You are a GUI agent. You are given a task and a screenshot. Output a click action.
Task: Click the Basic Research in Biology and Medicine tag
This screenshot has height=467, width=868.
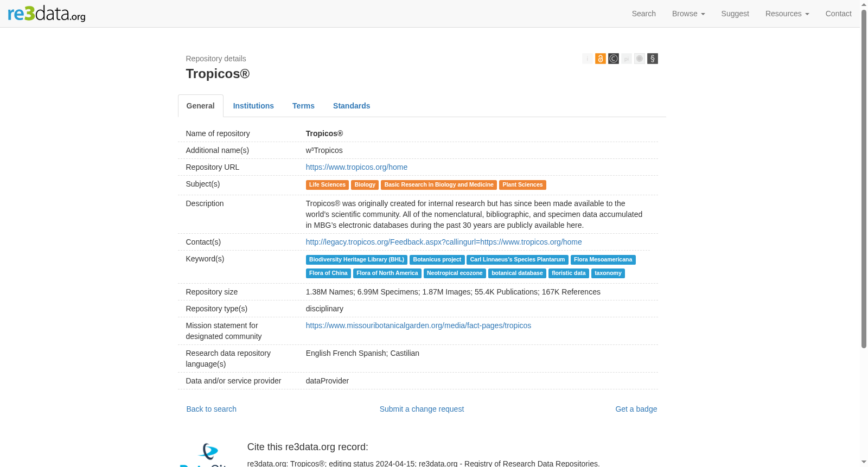coord(439,185)
